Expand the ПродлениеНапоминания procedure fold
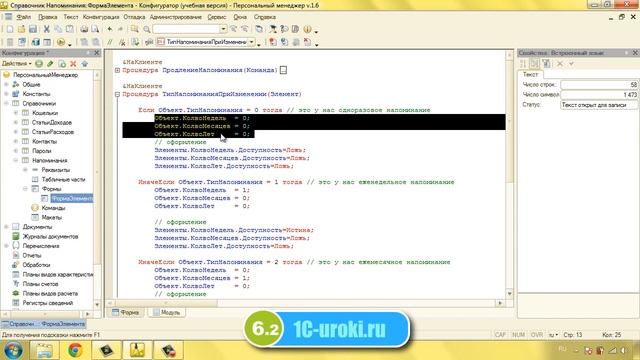640x360 pixels. pos(118,70)
